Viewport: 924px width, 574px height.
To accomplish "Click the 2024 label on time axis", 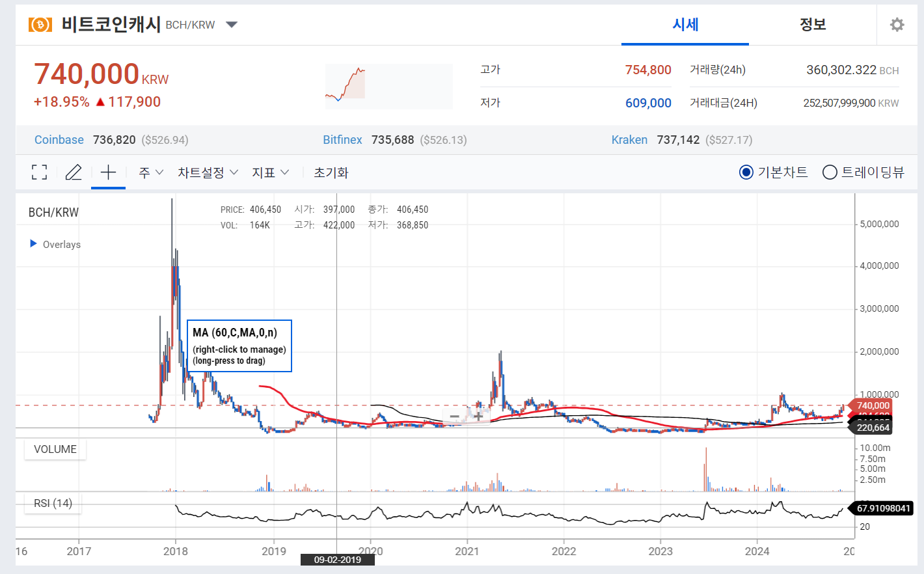I will (757, 551).
